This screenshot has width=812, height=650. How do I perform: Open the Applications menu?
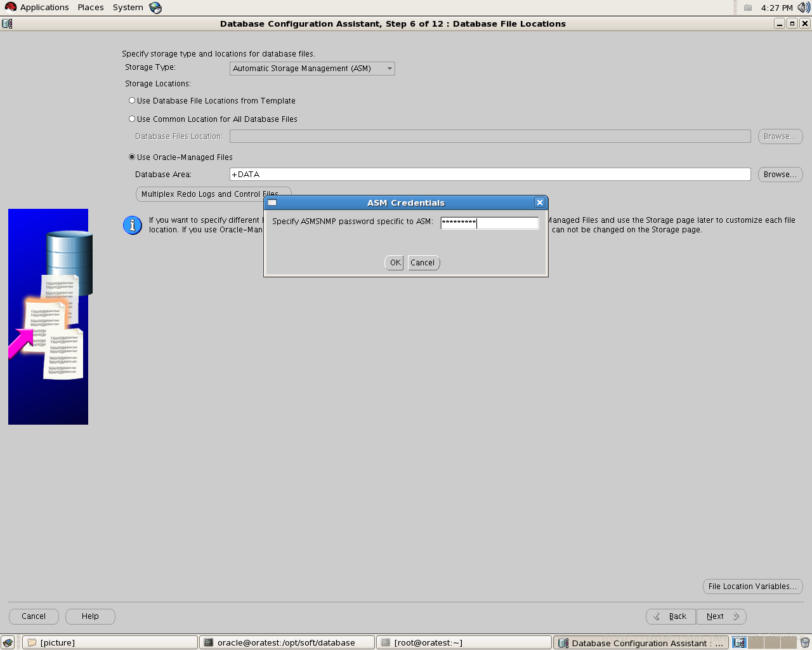pos(37,8)
